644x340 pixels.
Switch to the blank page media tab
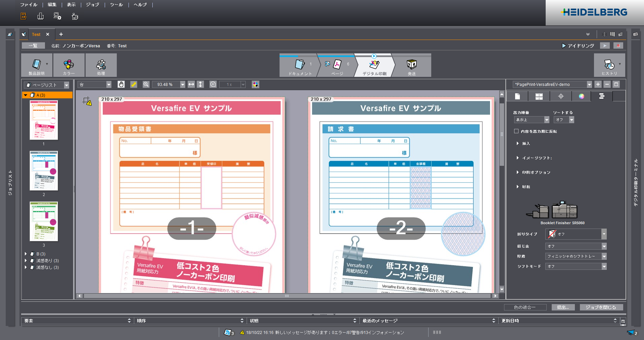click(x=517, y=97)
